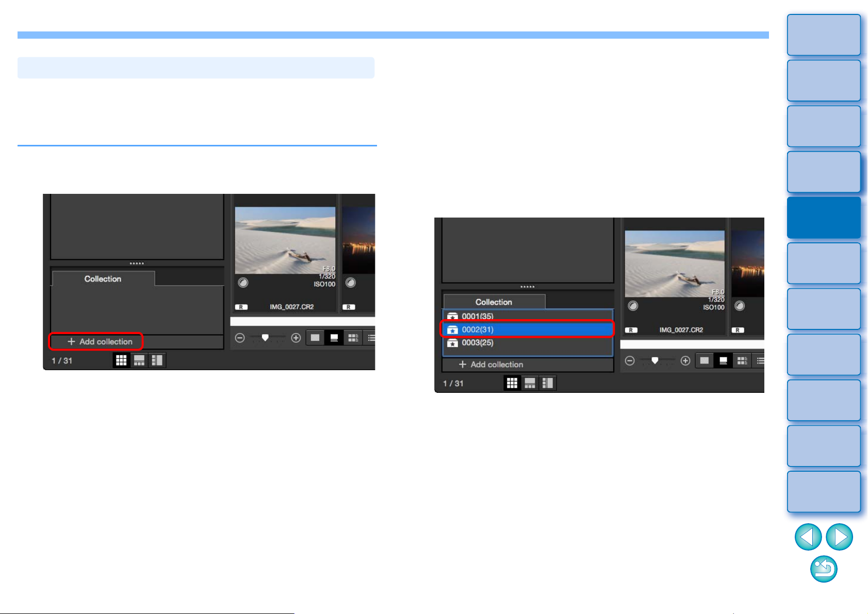Select list display icon, right screenshot
Screen dimensions: 868x614
[x=759, y=361]
